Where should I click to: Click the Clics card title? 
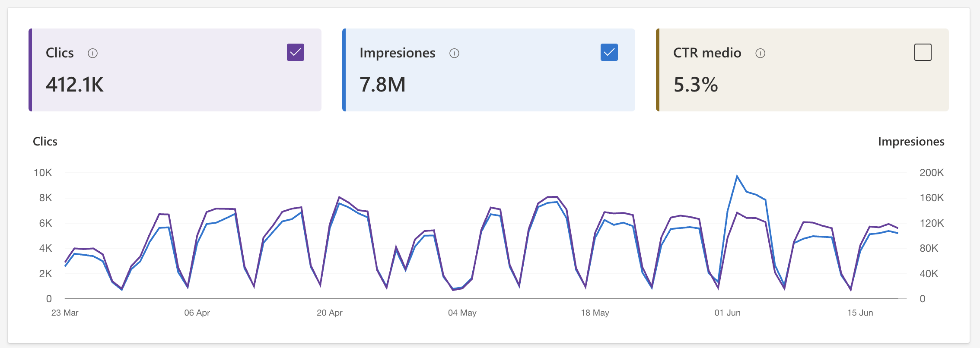click(x=60, y=53)
